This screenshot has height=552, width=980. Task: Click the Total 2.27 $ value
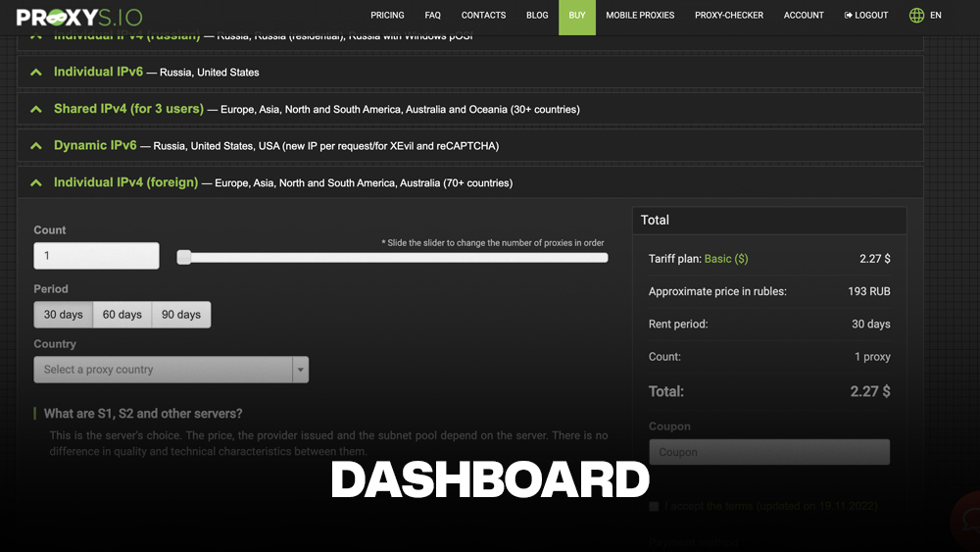pos(870,391)
